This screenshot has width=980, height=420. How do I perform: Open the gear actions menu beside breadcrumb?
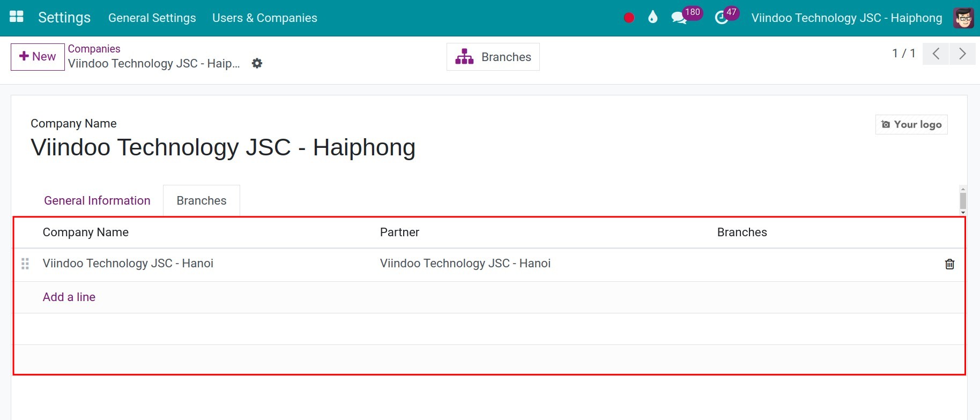pyautogui.click(x=257, y=63)
